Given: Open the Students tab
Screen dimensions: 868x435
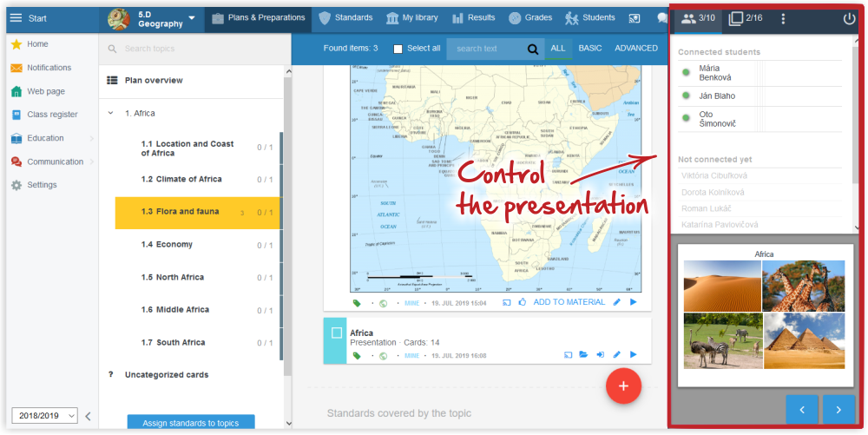Looking at the screenshot, I should (590, 17).
